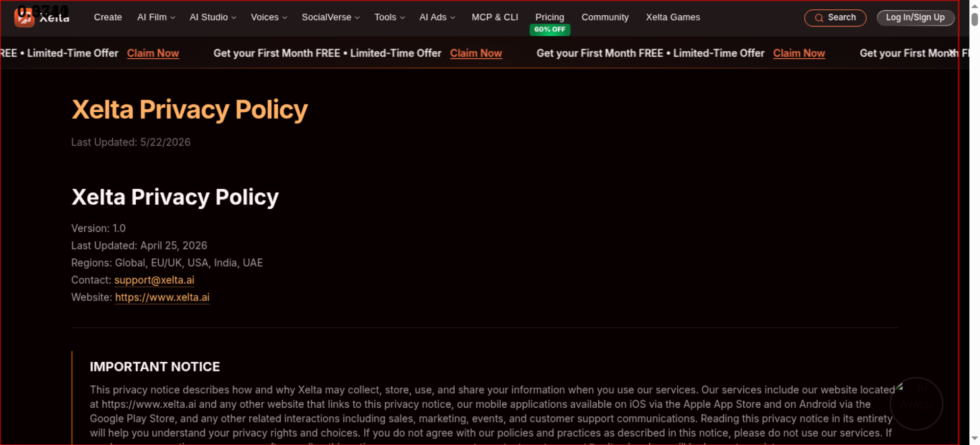Viewport: 980px width, 445px height.
Task: Go home via the Xelta logo
Action: 42,17
